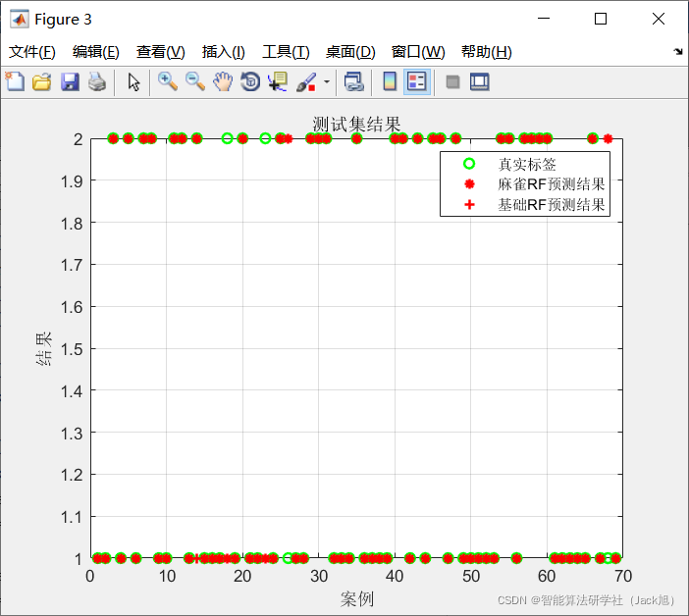Open the 工具(T) menu
The height and width of the screenshot is (616, 689).
286,52
